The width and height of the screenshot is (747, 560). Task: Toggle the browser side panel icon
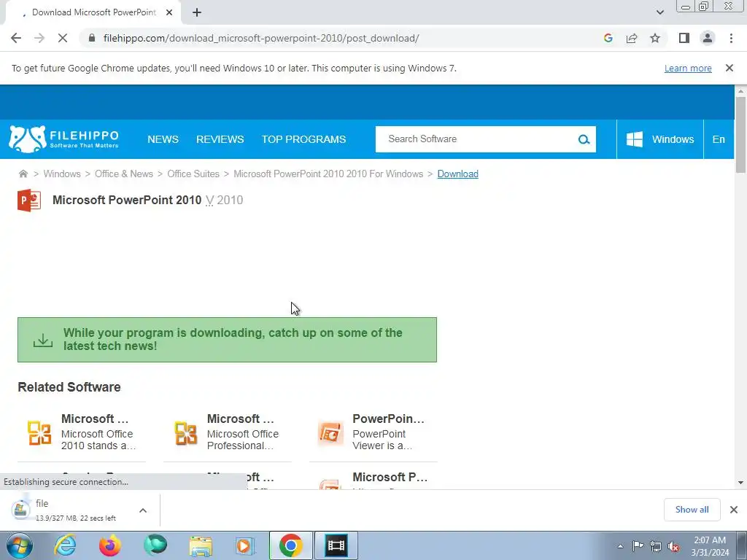pos(684,38)
